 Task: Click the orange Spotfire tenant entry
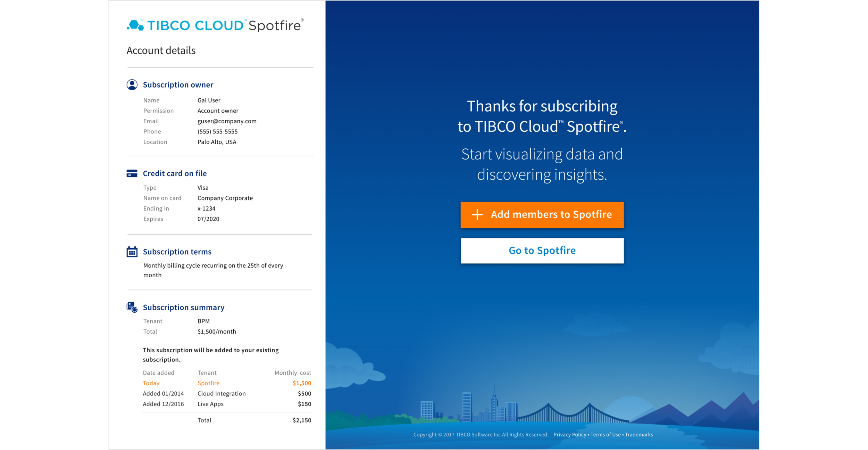click(209, 383)
